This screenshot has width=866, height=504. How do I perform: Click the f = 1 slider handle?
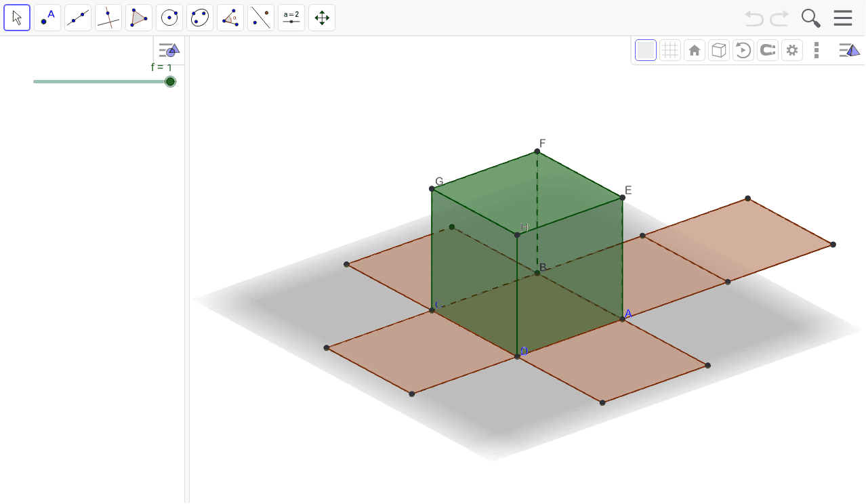point(169,81)
